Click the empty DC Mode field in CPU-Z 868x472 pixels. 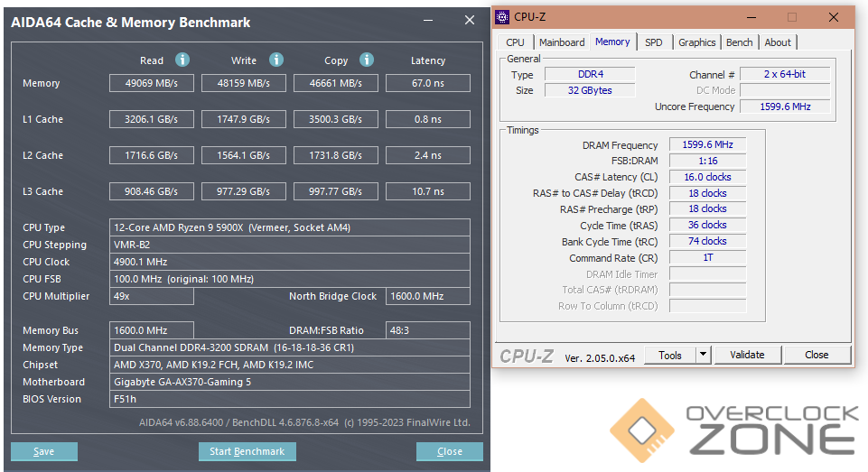click(x=785, y=90)
